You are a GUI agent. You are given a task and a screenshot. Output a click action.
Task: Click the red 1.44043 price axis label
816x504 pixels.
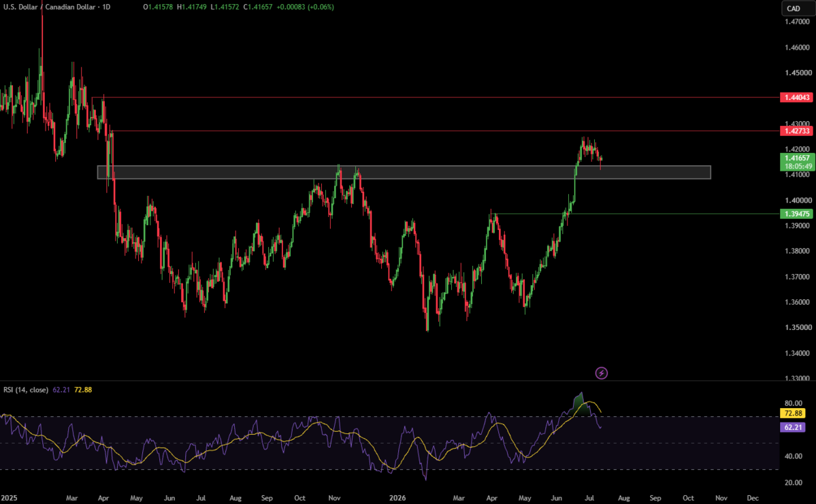click(x=796, y=97)
